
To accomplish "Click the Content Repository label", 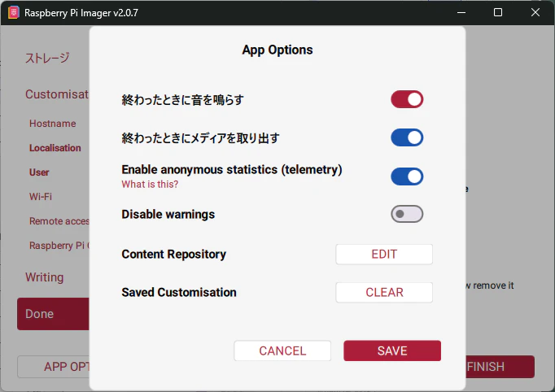I will 174,254.
